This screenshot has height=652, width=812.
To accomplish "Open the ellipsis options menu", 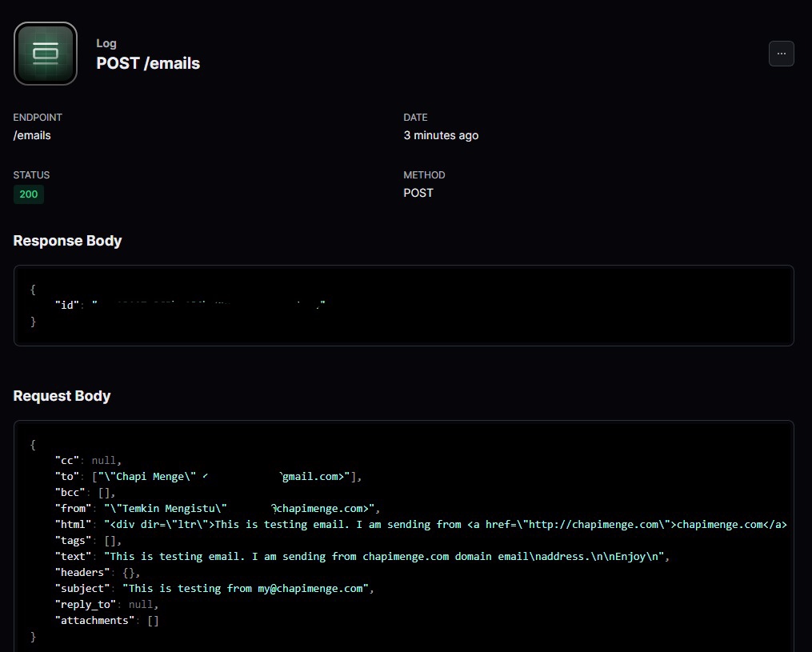I will pos(782,54).
